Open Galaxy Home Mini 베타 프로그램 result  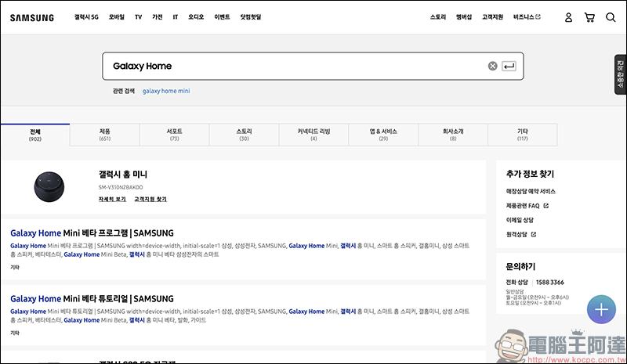click(x=92, y=233)
